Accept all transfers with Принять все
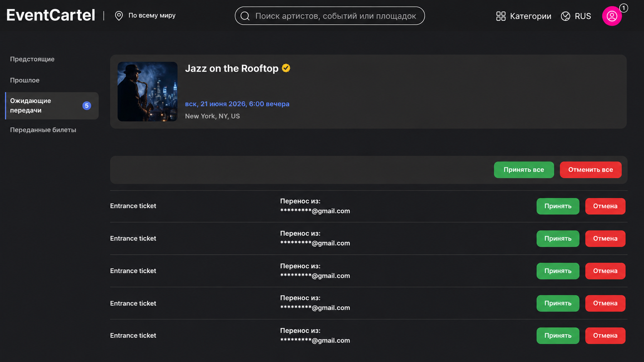This screenshot has width=644, height=362. coord(524,170)
